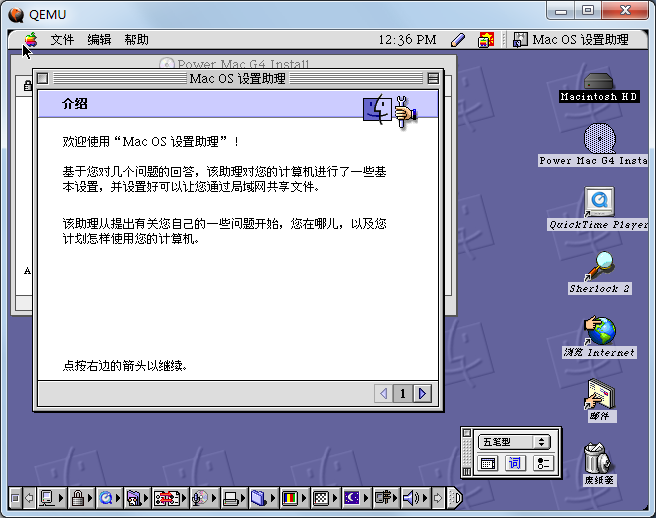The width and height of the screenshot is (656, 518).
Task: Click the rainbow Apple flag menu bar icon
Action: pos(486,40)
